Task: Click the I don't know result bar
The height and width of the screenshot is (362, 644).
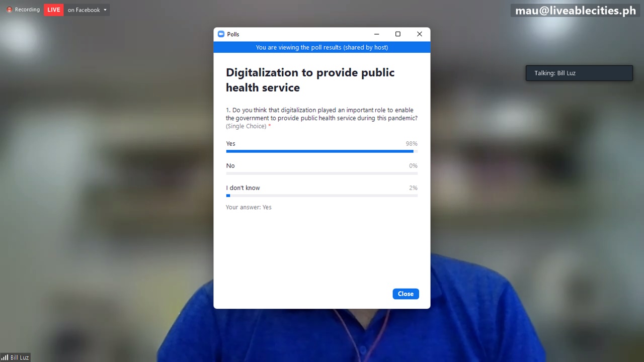Action: point(321,196)
